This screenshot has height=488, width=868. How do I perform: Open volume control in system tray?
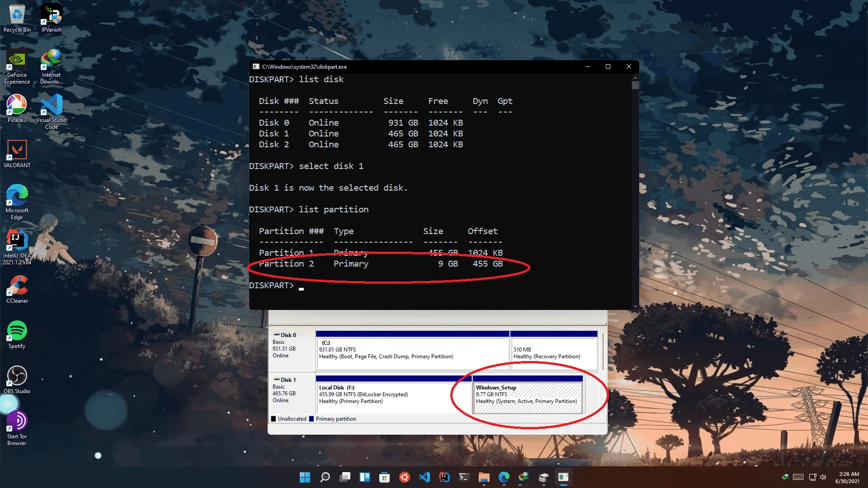[x=823, y=477]
